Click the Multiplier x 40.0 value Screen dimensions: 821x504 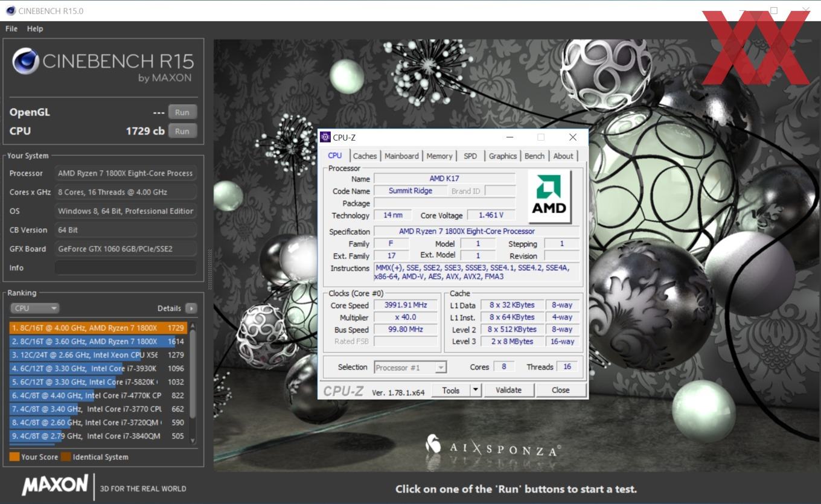[407, 317]
